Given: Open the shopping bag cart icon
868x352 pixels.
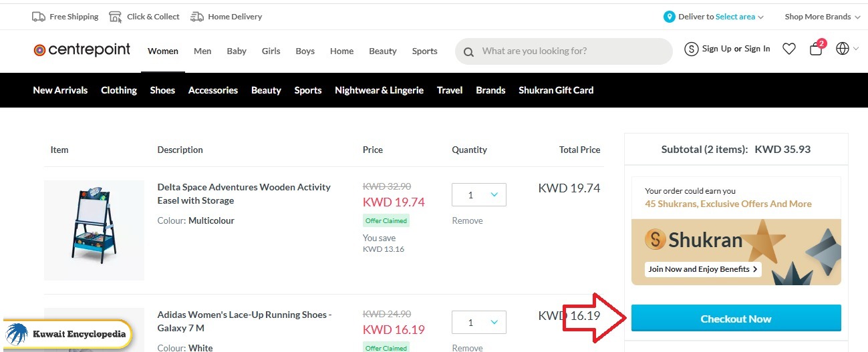Looking at the screenshot, I should (816, 49).
